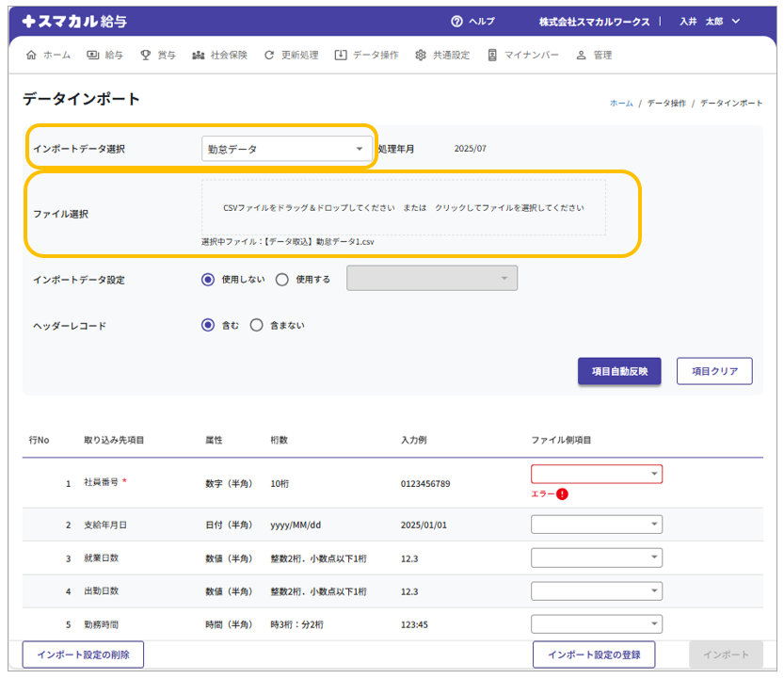Click the ホーム breadcrumb link

click(621, 103)
